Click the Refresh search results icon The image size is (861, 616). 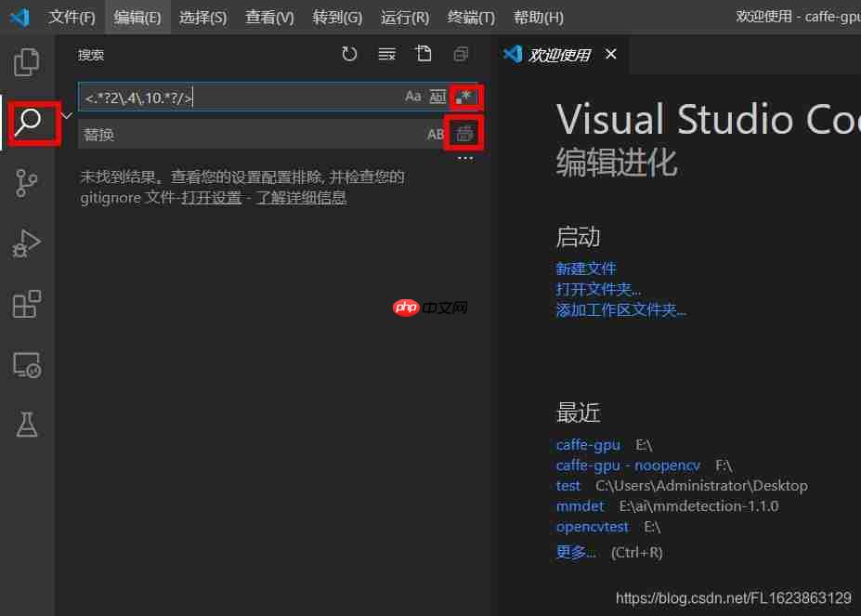(x=349, y=54)
